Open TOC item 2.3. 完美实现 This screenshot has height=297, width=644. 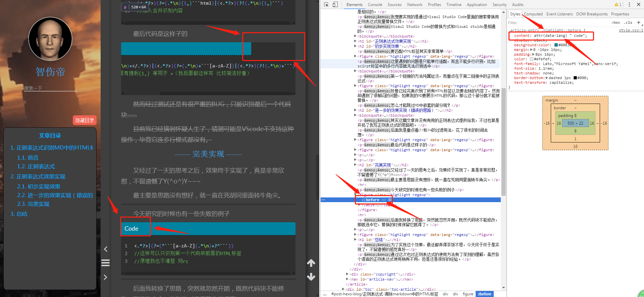[x=33, y=204]
